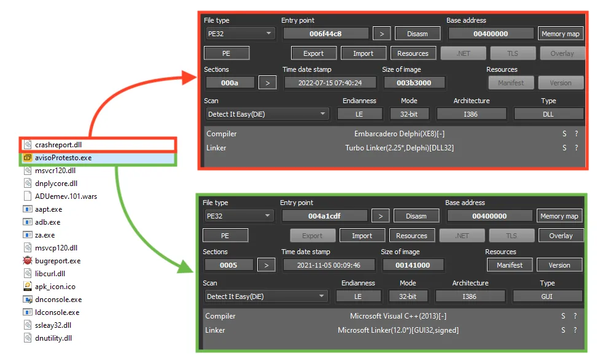Screen dimensions: 597x364
Task: Click Import button in the GUI panel
Action: click(362, 236)
